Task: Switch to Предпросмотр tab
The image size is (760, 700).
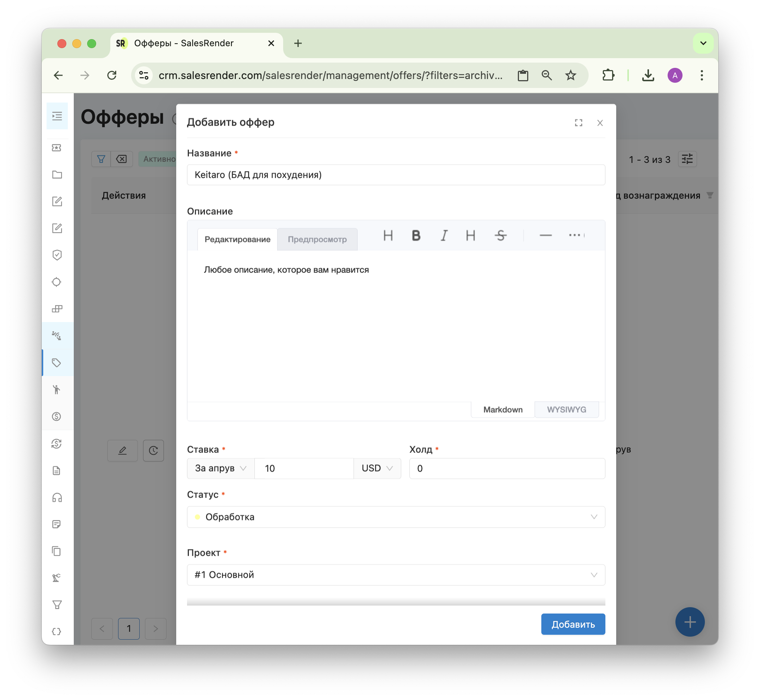Action: click(317, 239)
